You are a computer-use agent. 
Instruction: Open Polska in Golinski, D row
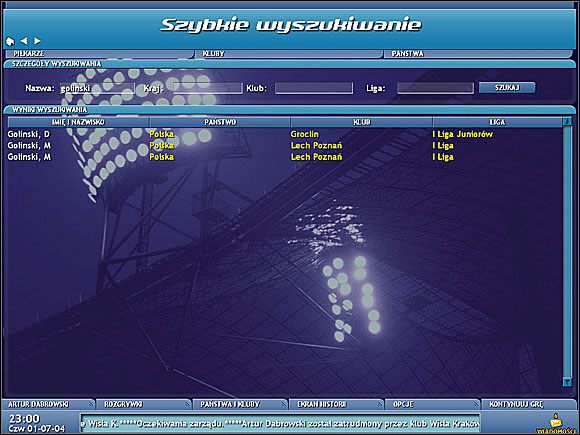161,134
